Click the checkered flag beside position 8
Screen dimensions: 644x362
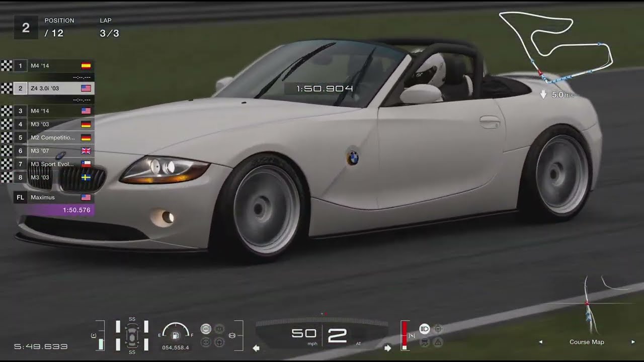click(7, 177)
